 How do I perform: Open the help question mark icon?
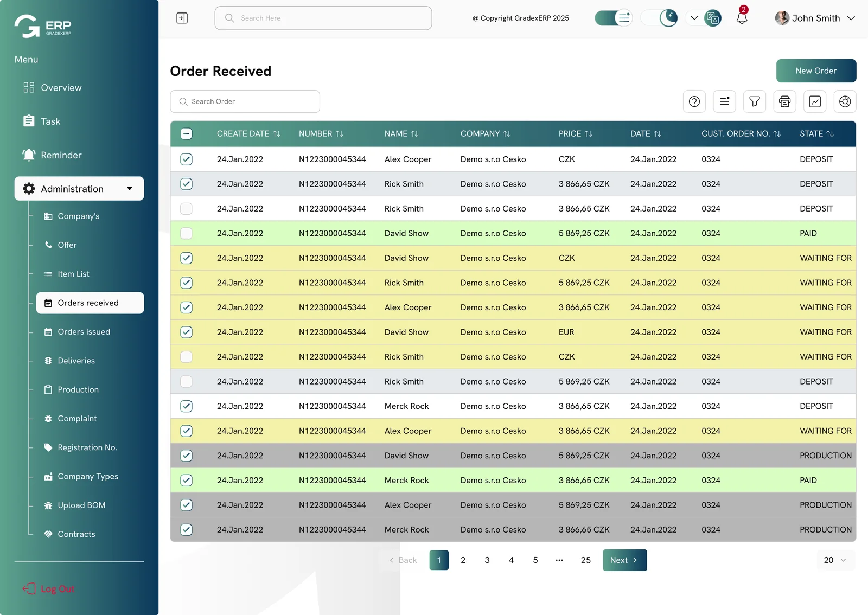click(x=694, y=101)
